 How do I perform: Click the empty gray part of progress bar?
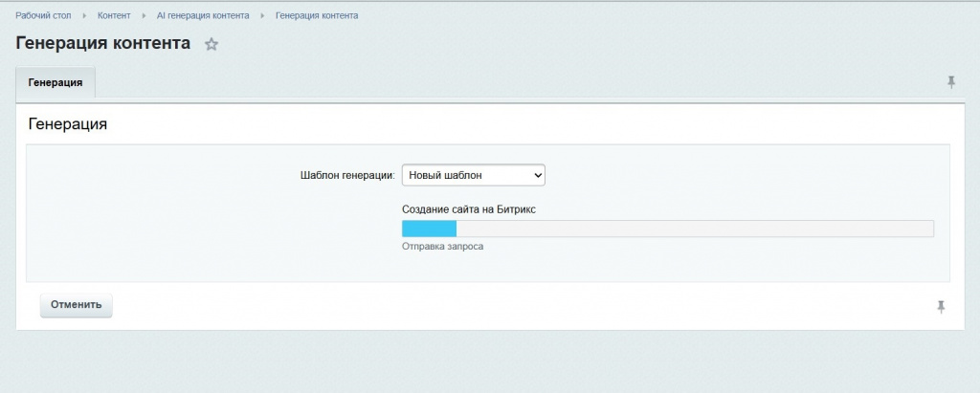coord(694,229)
